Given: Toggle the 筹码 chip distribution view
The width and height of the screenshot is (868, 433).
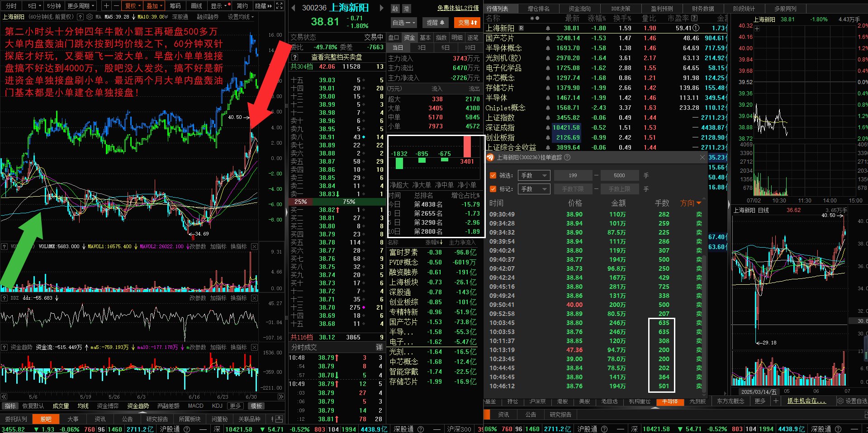Looking at the screenshot, I should pos(175,6).
